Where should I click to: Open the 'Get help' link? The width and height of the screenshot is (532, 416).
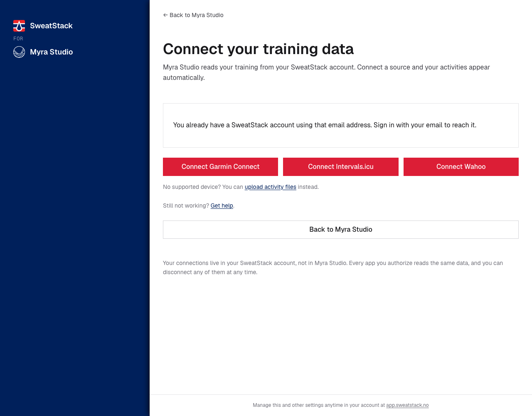222,206
